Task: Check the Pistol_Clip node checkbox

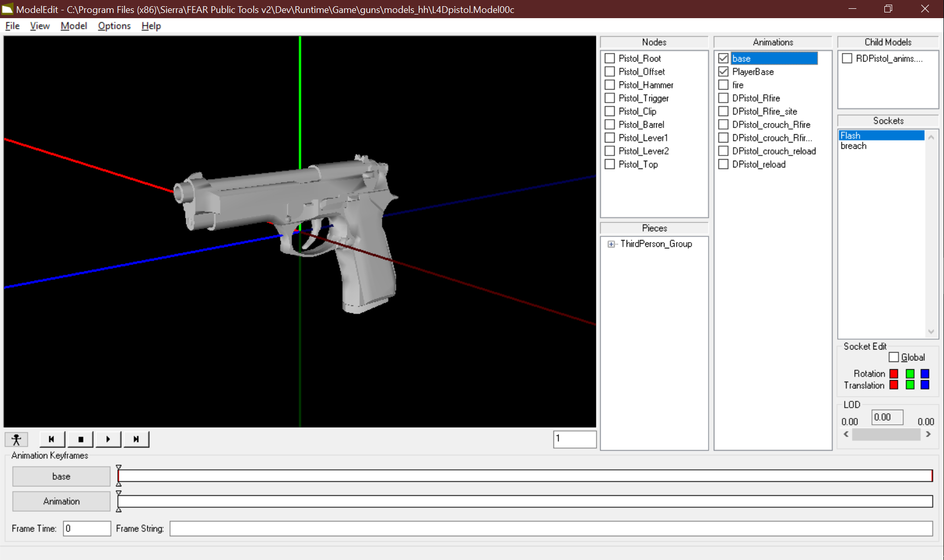Action: [610, 111]
